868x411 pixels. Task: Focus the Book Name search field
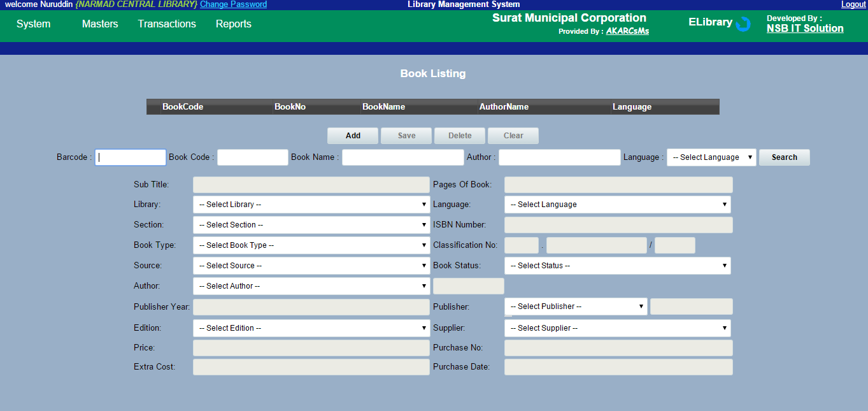[x=402, y=157]
